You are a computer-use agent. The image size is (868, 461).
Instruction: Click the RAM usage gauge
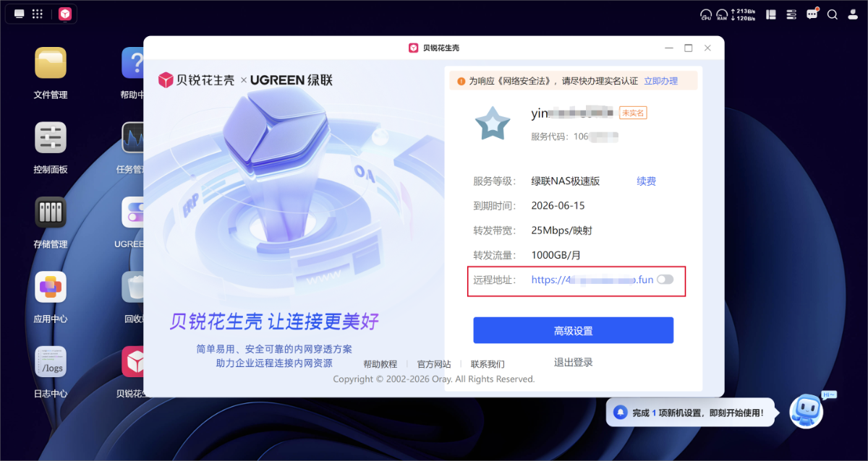click(x=722, y=14)
